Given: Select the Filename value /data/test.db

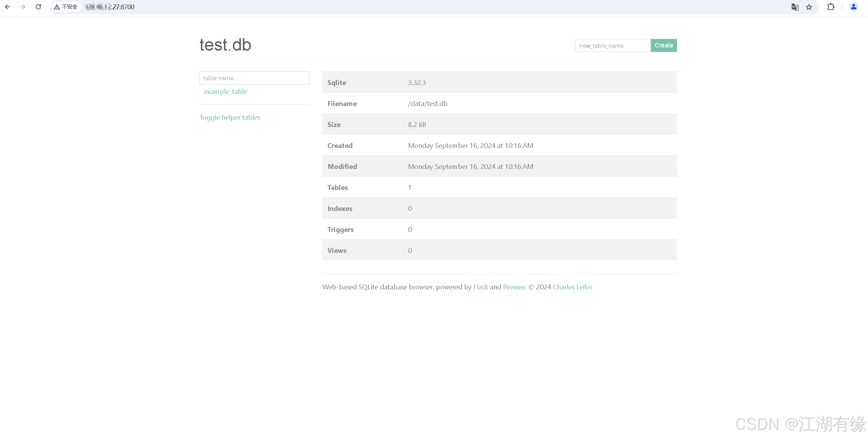Looking at the screenshot, I should 428,104.
